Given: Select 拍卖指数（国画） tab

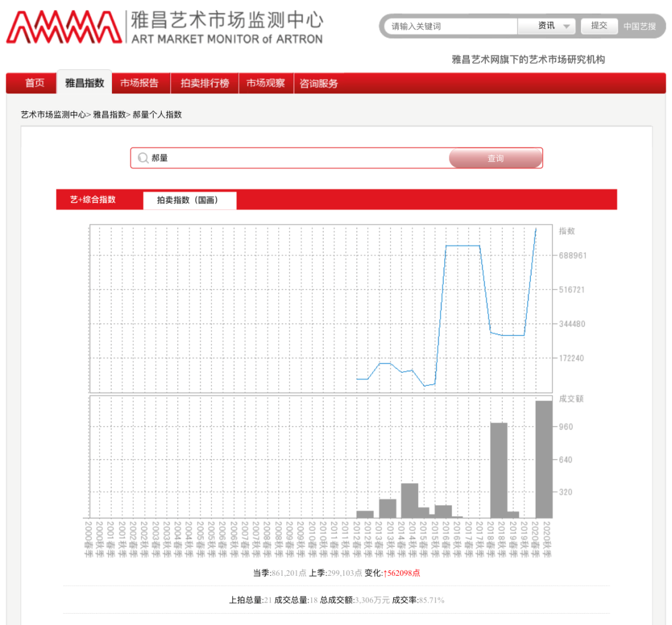Looking at the screenshot, I should tap(188, 200).
